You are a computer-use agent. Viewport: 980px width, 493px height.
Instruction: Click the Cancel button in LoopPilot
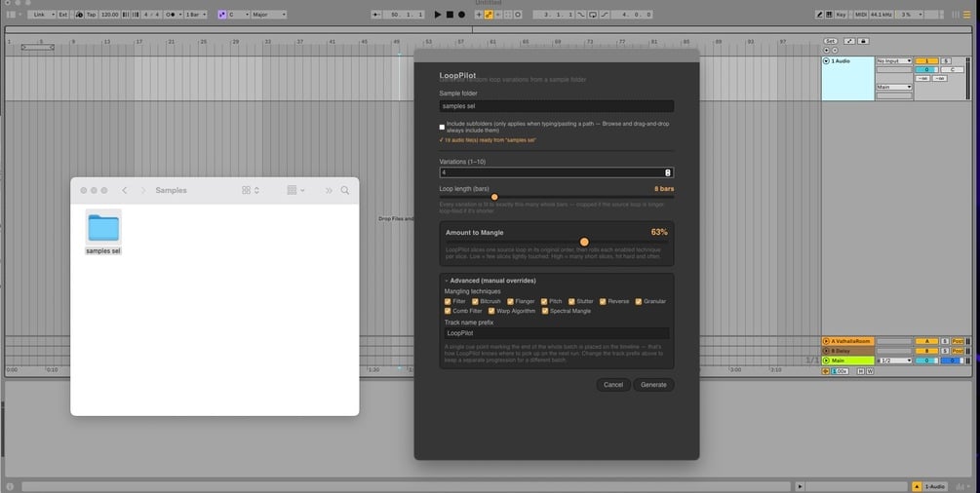click(x=613, y=385)
